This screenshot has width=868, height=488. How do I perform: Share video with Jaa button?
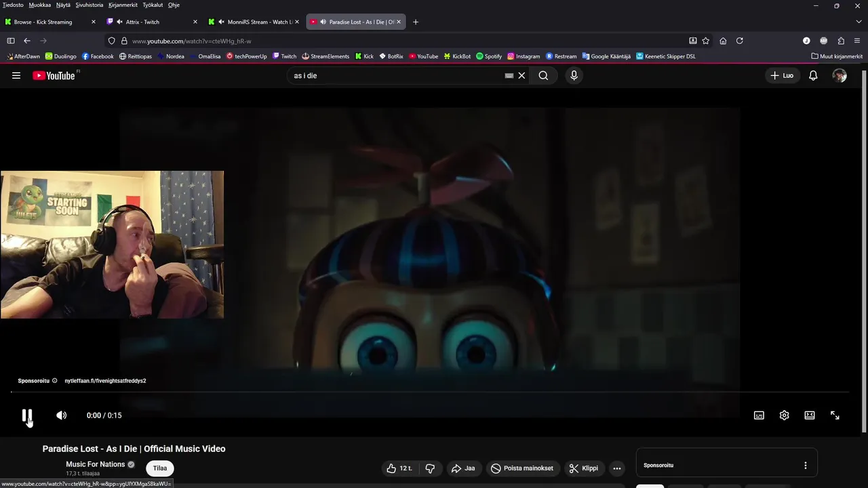point(463,468)
